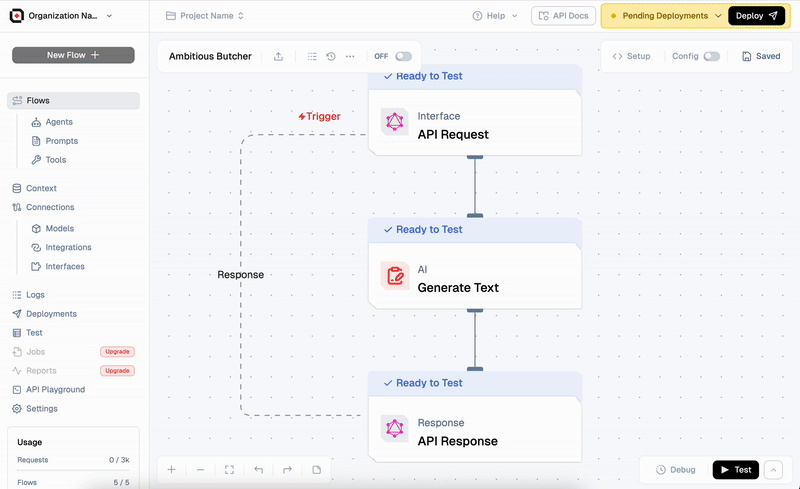Click the export/share icon beside the flow name
The height and width of the screenshot is (489, 800).
pyautogui.click(x=278, y=57)
